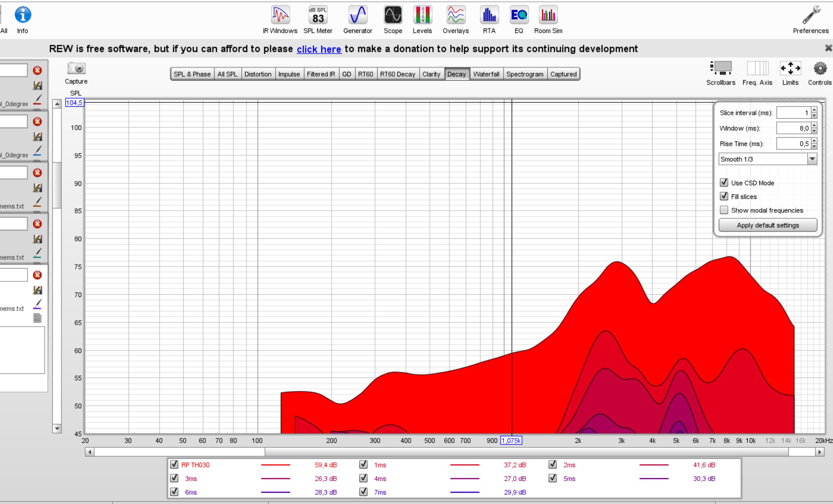This screenshot has width=833, height=504.
Task: Uncheck the 3ms slice trace
Action: pyautogui.click(x=174, y=478)
